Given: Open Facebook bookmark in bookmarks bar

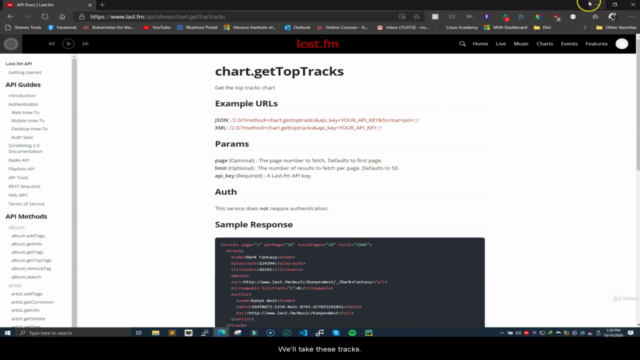Looking at the screenshot, I should [x=62, y=27].
